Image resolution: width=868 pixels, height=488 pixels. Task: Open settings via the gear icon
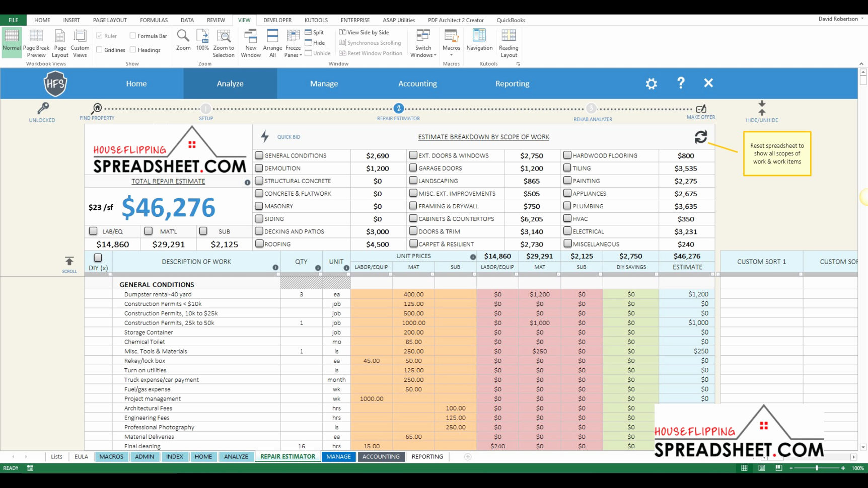[651, 84]
